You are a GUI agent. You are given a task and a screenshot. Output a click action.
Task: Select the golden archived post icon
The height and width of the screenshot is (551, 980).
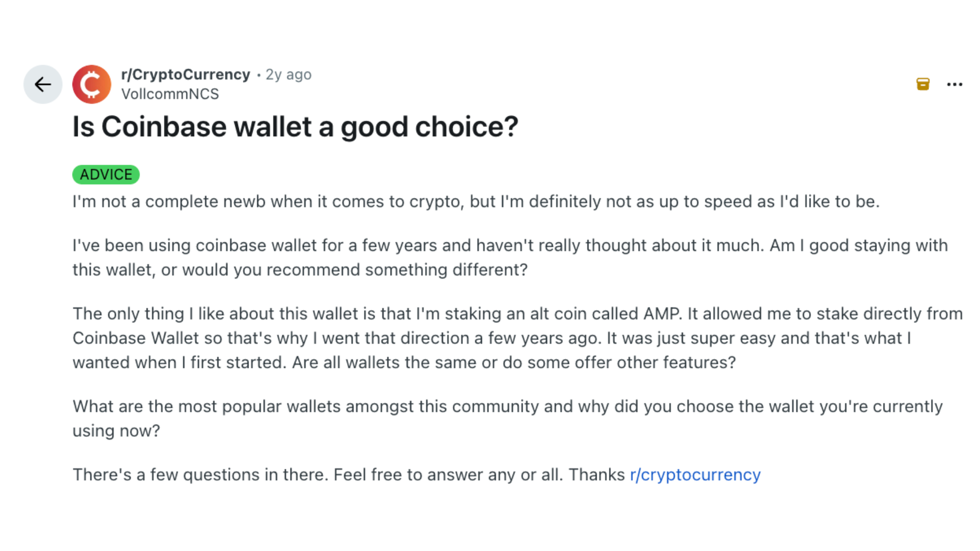point(923,84)
